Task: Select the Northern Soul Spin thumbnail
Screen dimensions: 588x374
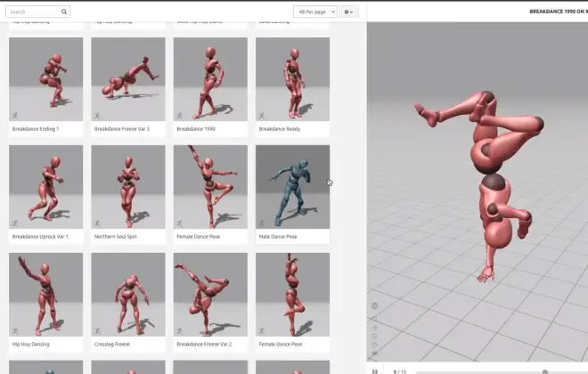Action: point(128,187)
